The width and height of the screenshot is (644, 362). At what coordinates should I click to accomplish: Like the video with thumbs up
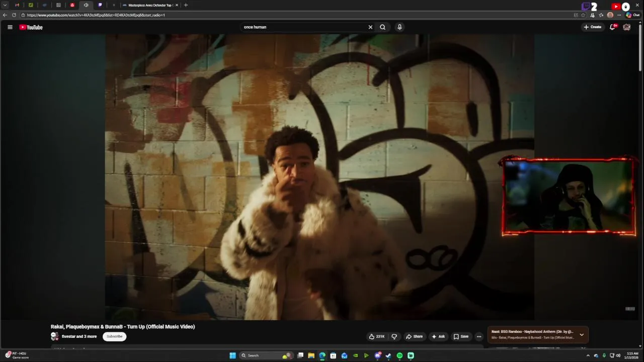pos(376,336)
